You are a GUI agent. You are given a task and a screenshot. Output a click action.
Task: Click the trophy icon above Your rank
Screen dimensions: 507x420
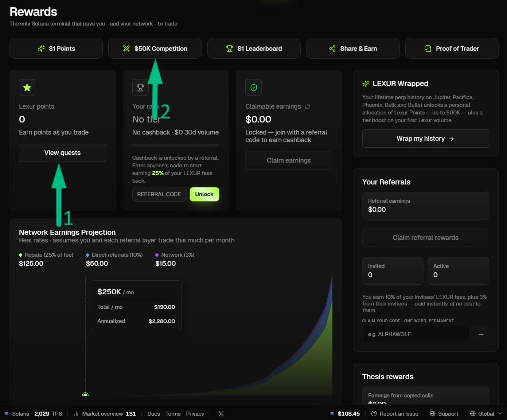pyautogui.click(x=140, y=87)
